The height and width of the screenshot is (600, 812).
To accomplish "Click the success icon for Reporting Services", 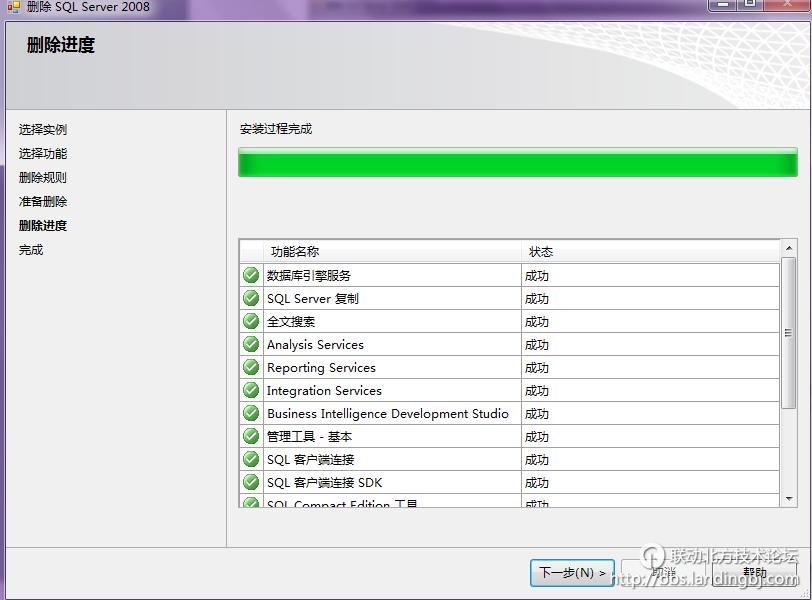I will point(251,367).
